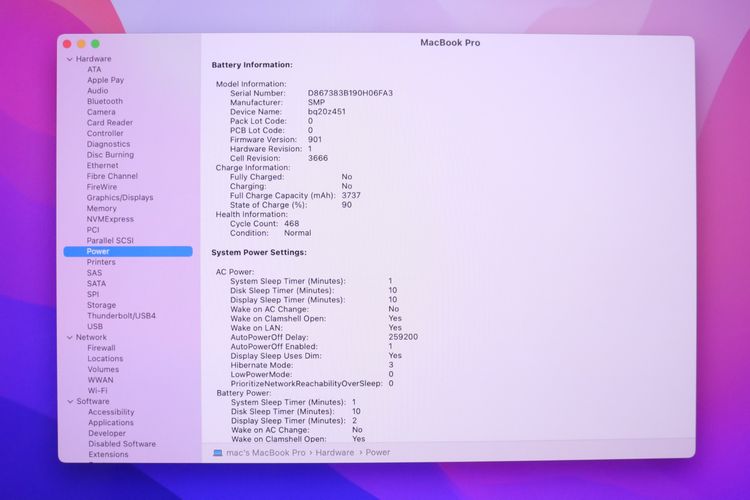Select Disc Burning entry
This screenshot has height=500, width=750.
point(110,155)
